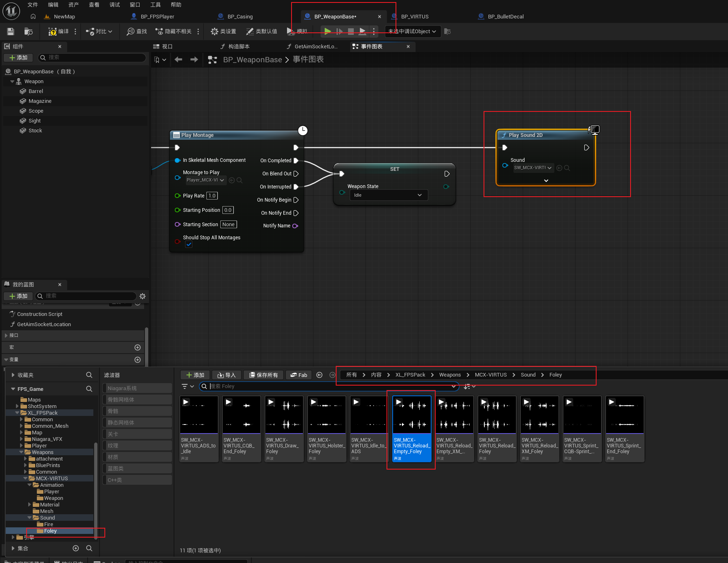Select SW_MCX-VIRTUS_Reload_Foley sound thumbnail
The width and height of the screenshot is (728, 563).
pyautogui.click(x=497, y=429)
